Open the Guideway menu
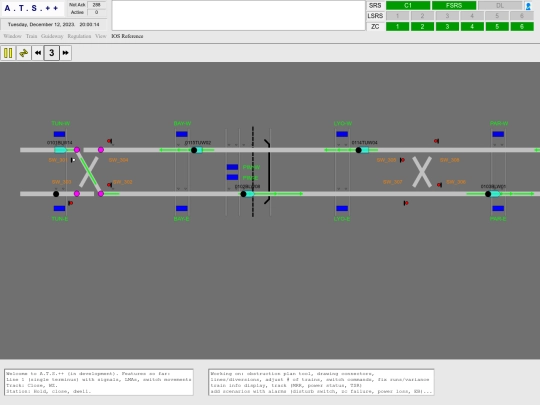The width and height of the screenshot is (540, 405). 52,36
